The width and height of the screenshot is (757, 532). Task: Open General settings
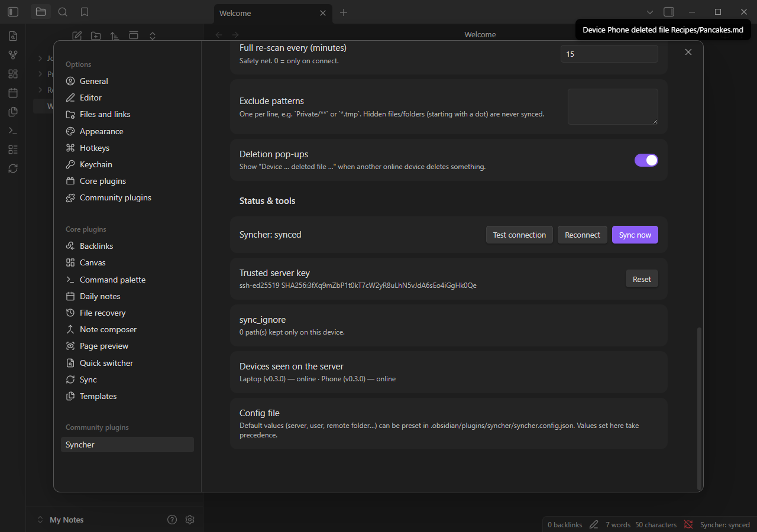(127, 81)
